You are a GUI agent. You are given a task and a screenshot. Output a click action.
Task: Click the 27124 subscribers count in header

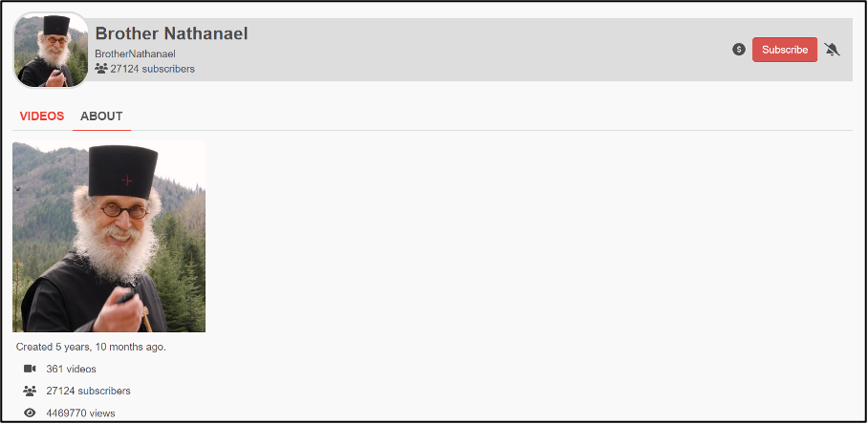coord(152,69)
